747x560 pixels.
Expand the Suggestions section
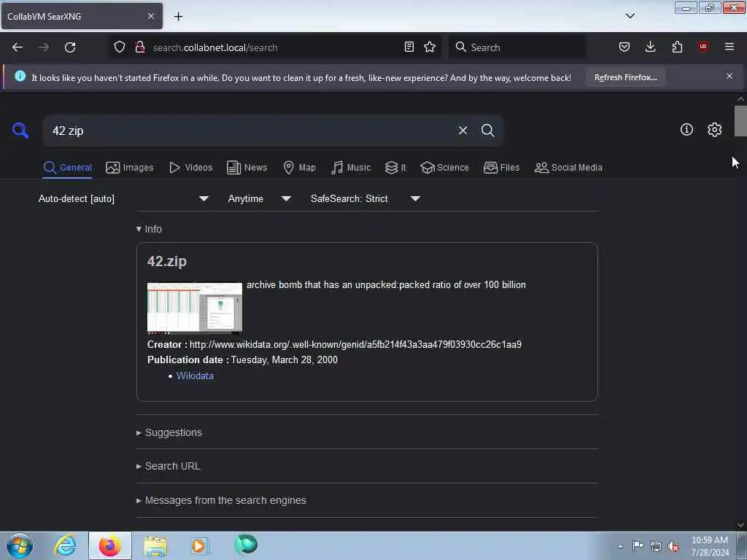pyautogui.click(x=169, y=432)
